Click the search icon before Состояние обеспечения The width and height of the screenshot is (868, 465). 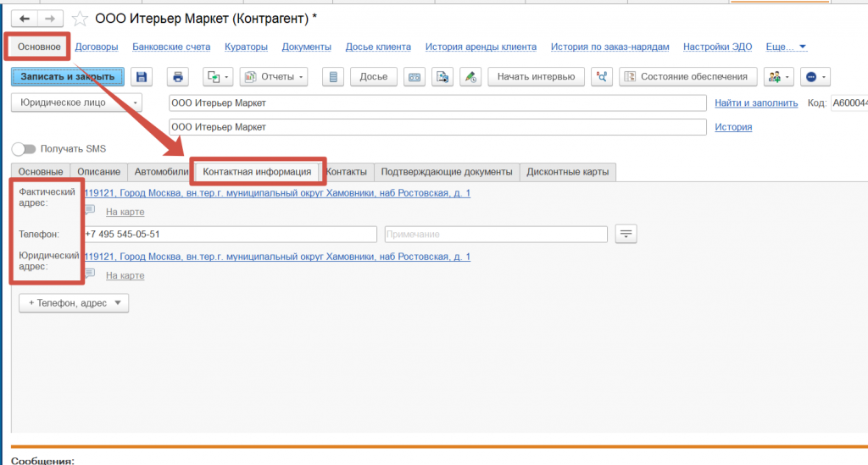point(603,77)
